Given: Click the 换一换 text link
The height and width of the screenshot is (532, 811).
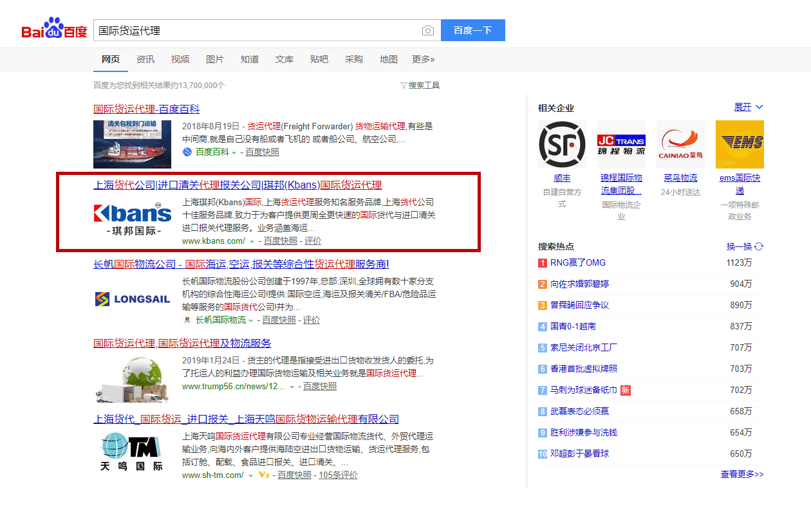Looking at the screenshot, I should click(x=739, y=246).
